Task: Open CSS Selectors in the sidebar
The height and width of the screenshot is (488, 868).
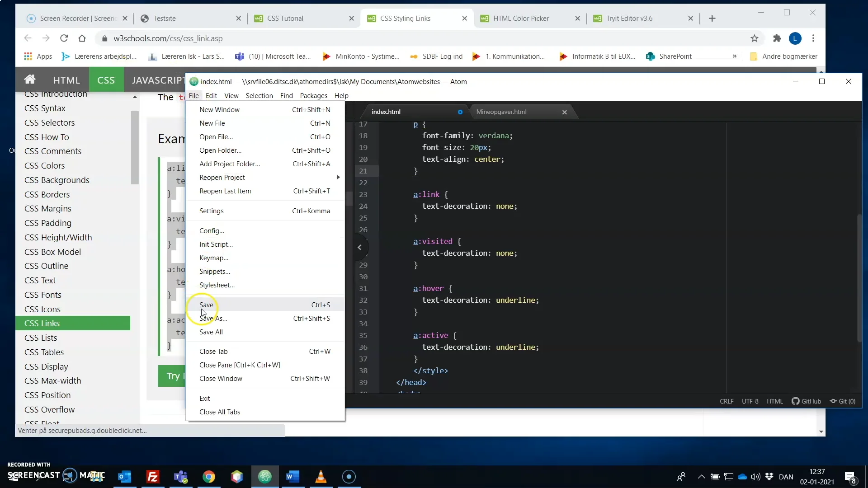Action: pyautogui.click(x=50, y=122)
